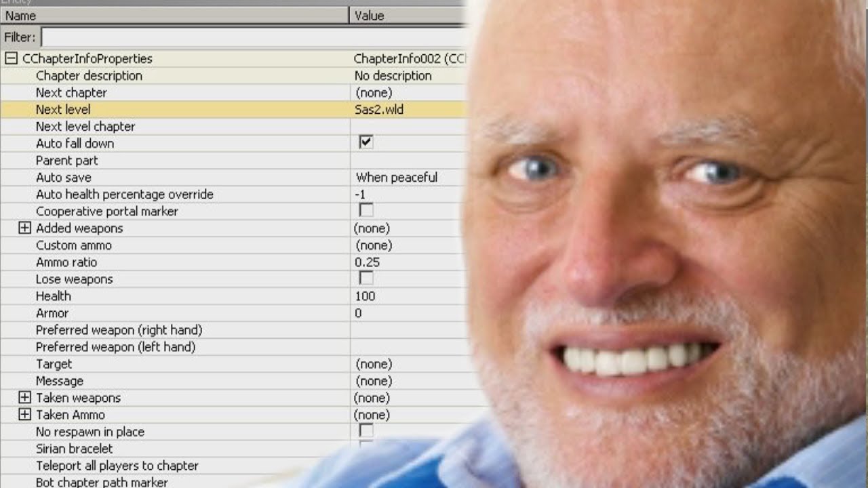The height and width of the screenshot is (488, 868).
Task: Select the Lose weapons property name
Action: point(75,279)
